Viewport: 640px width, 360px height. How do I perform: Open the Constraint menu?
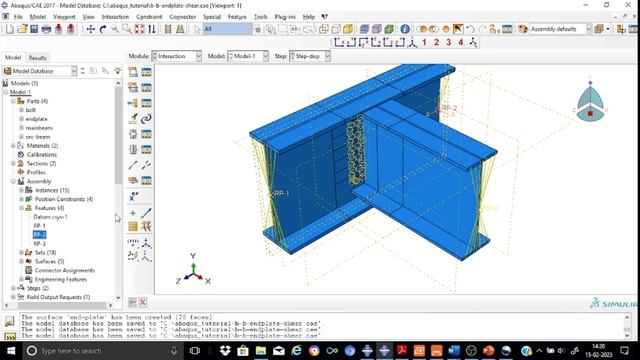point(149,17)
